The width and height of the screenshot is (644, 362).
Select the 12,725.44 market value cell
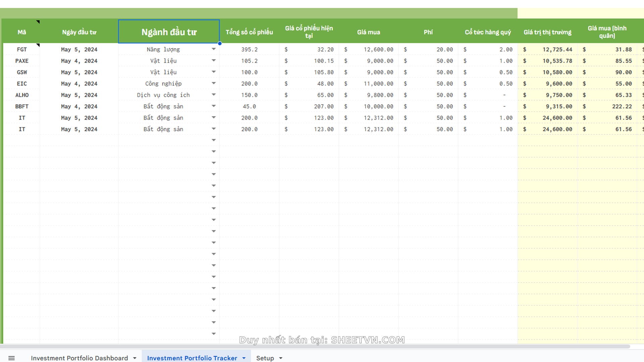557,49
